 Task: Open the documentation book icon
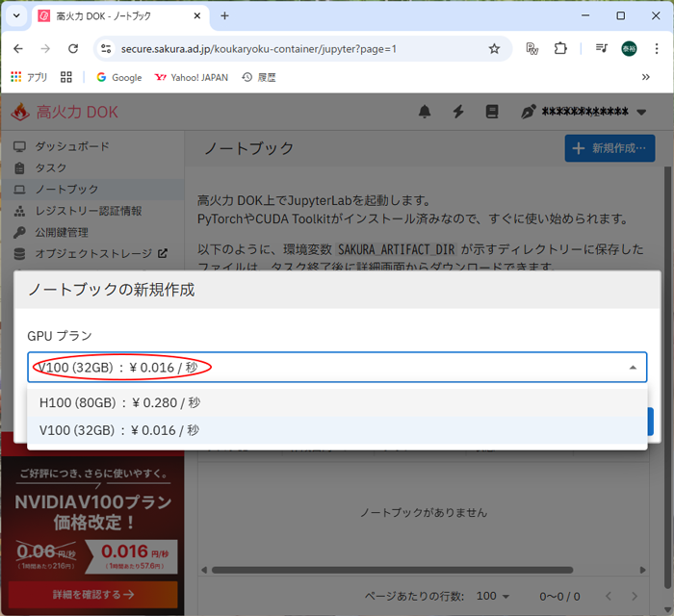(492, 112)
